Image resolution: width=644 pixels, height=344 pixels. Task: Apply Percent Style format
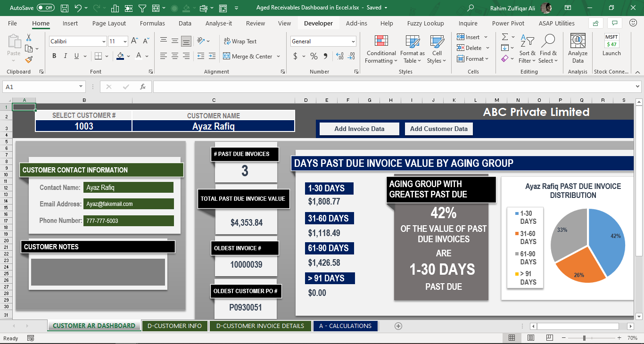(x=314, y=56)
